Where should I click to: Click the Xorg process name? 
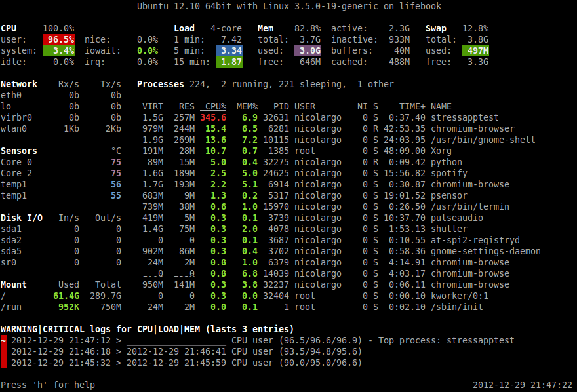coord(441,151)
